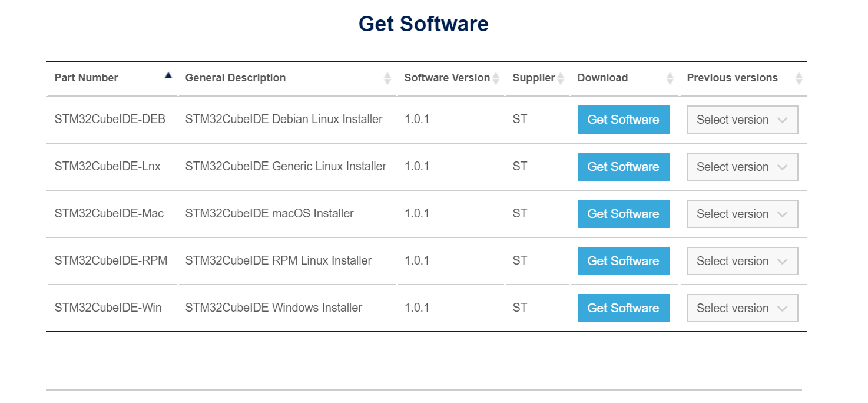Image resolution: width=868 pixels, height=403 pixels.
Task: Sort table by Part Number arrow icon
Action: [168, 75]
